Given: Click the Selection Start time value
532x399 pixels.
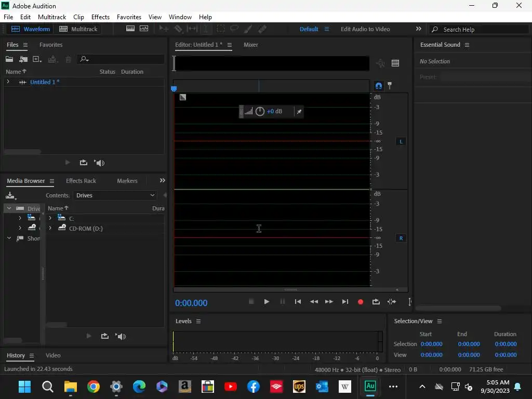Looking at the screenshot, I should point(431,344).
